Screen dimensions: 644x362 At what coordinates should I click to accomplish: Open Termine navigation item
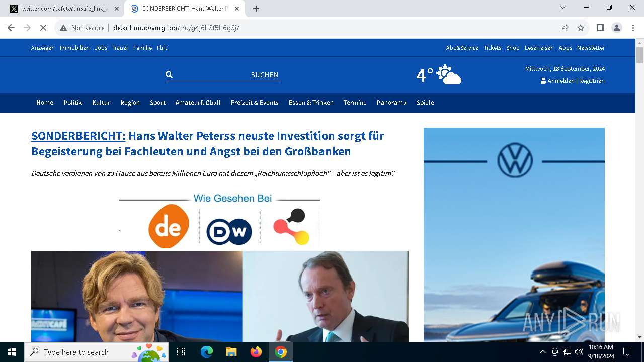pyautogui.click(x=355, y=103)
